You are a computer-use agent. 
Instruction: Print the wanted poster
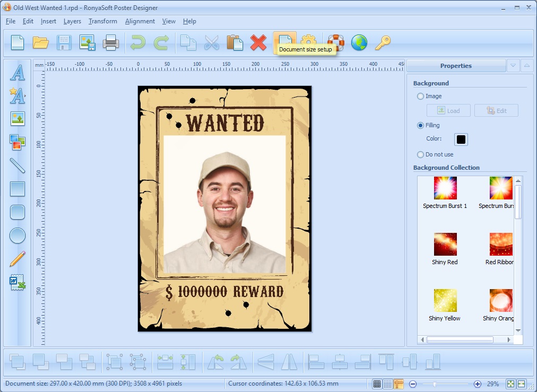[x=111, y=43]
